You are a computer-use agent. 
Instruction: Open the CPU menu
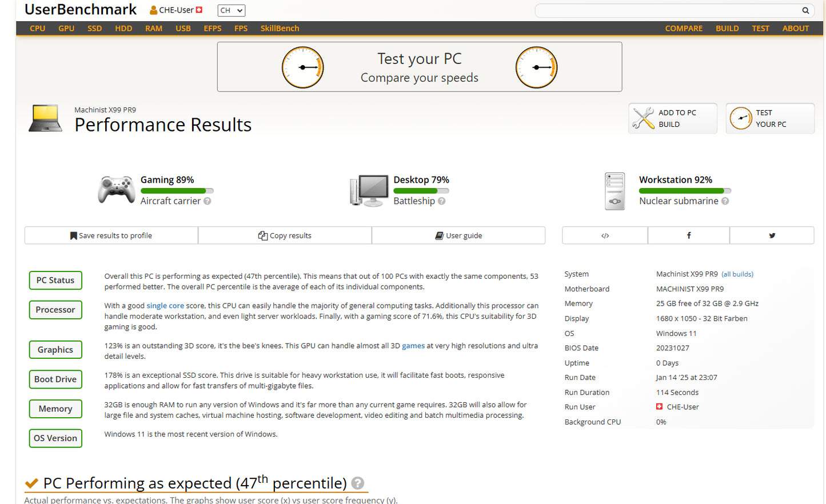(x=38, y=28)
